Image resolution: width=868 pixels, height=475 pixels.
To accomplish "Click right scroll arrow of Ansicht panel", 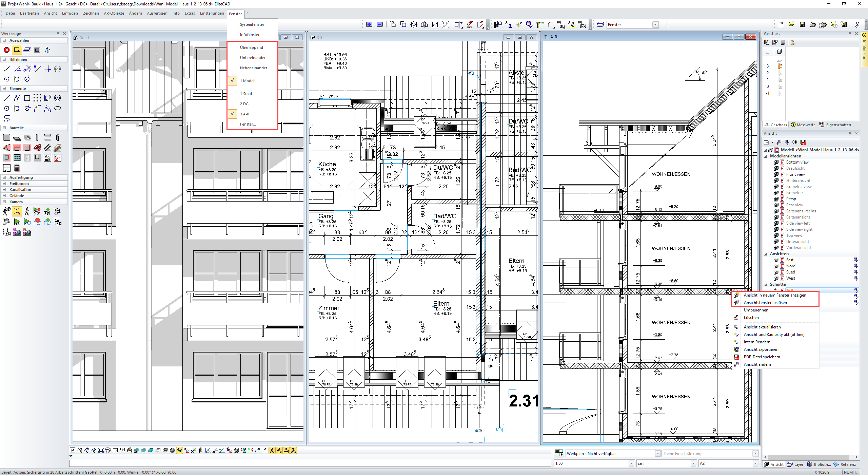I will click(x=856, y=457).
